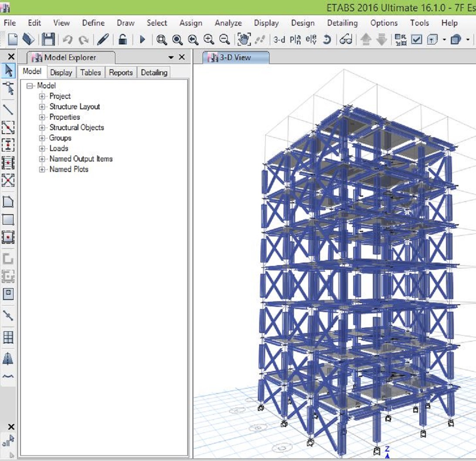Toggle the Object Shrink glasses icon
This screenshot has width=476, height=461.
pos(346,40)
